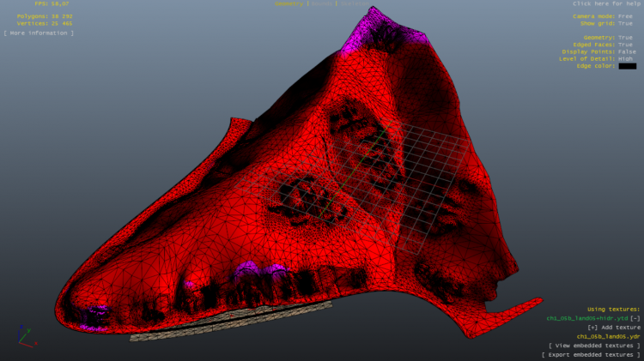This screenshot has height=361, width=644.
Task: Change Camera mode from Free
Action: tap(626, 16)
